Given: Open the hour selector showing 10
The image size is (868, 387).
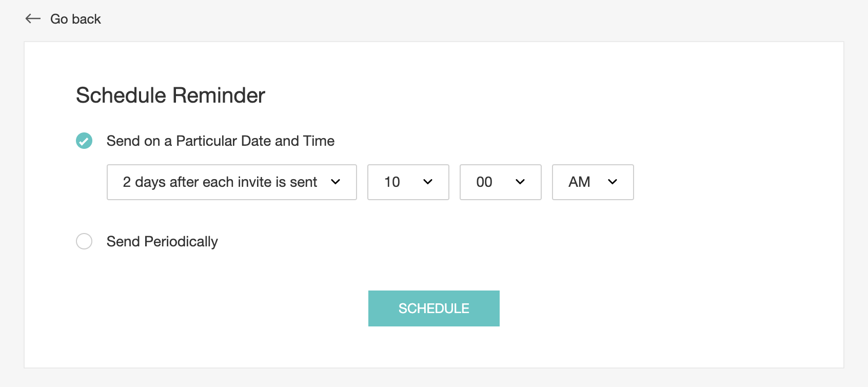Looking at the screenshot, I should [408, 182].
